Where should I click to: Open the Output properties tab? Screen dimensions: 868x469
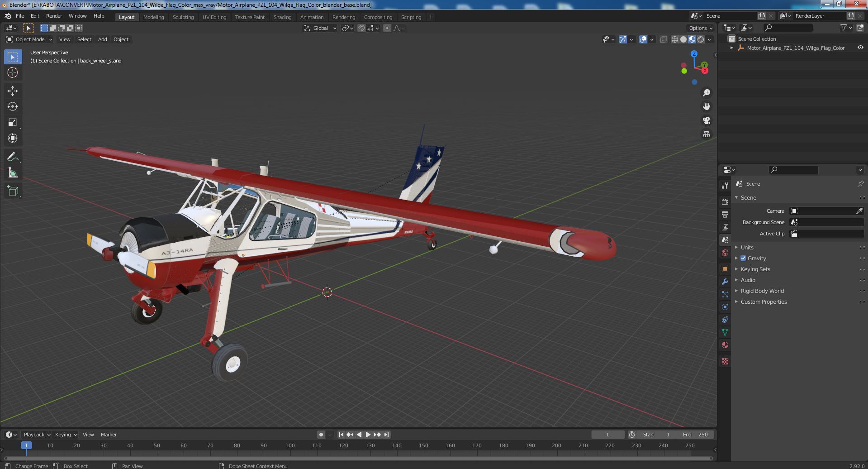(x=725, y=214)
